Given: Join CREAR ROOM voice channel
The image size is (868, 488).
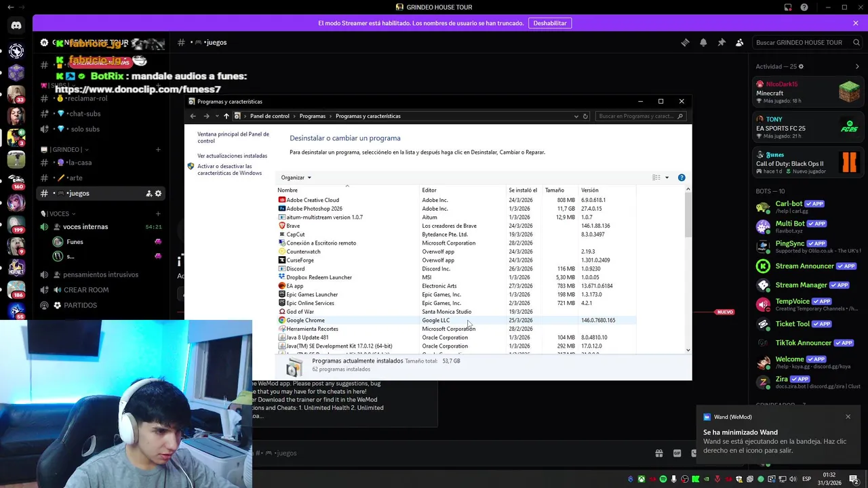Looking at the screenshot, I should pyautogui.click(x=100, y=290).
